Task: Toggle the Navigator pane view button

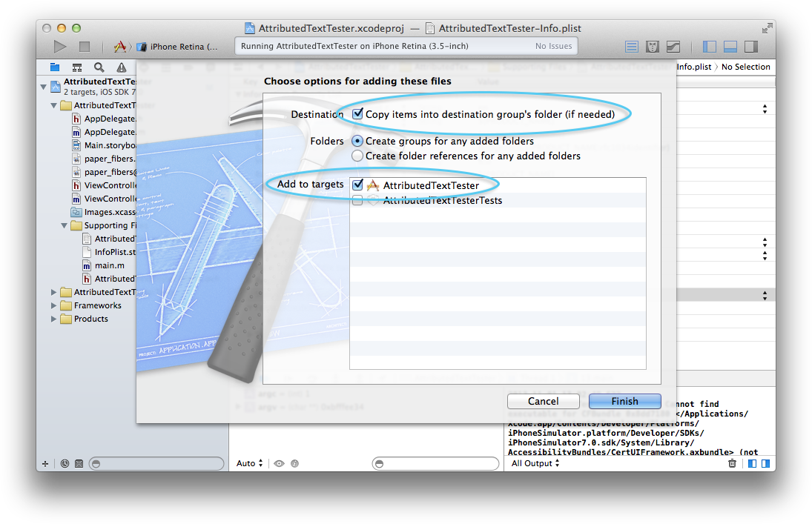Action: 710,47
